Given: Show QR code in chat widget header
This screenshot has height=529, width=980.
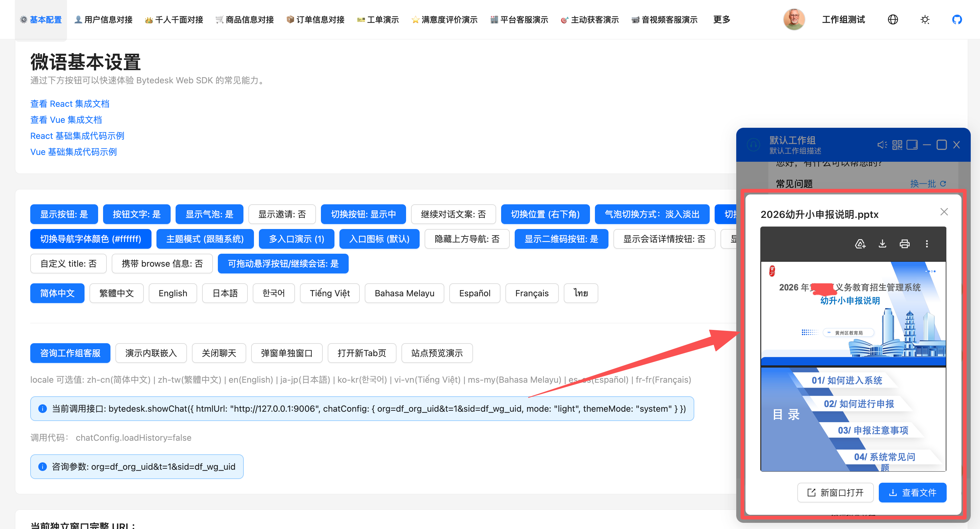Looking at the screenshot, I should tap(897, 145).
